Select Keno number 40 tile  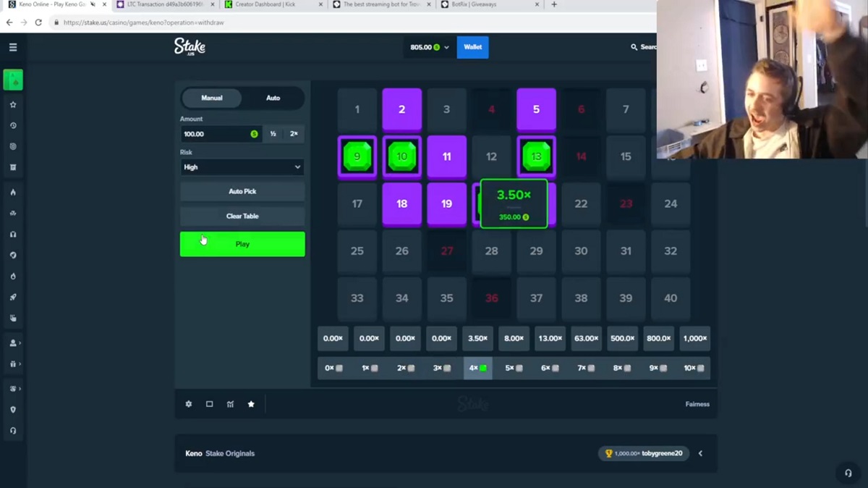pyautogui.click(x=671, y=298)
